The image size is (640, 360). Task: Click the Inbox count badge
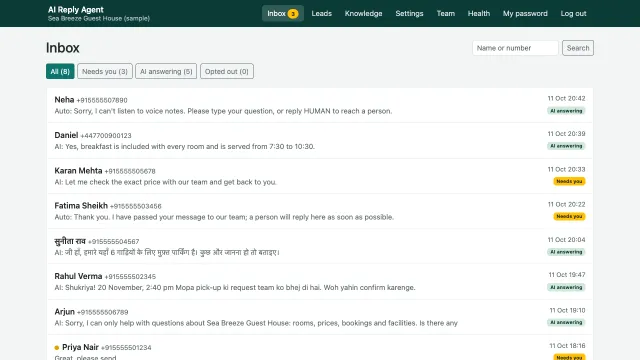(x=293, y=14)
